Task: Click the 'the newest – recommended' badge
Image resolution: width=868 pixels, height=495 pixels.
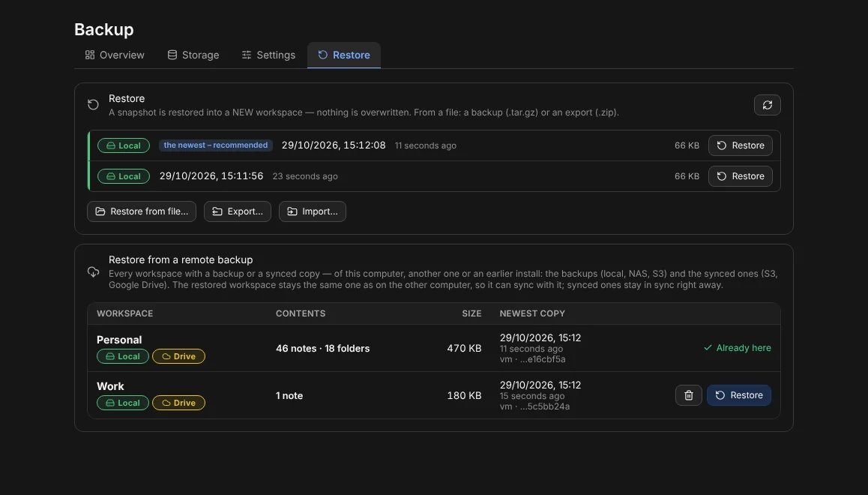Action: tap(216, 145)
